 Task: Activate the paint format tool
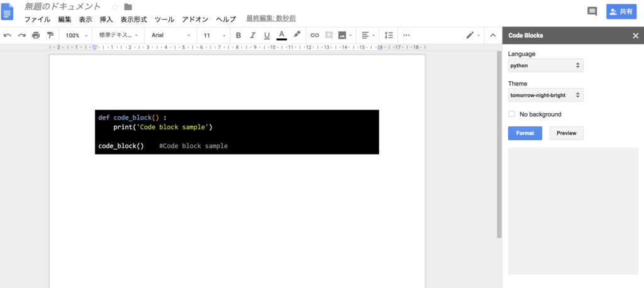point(50,35)
